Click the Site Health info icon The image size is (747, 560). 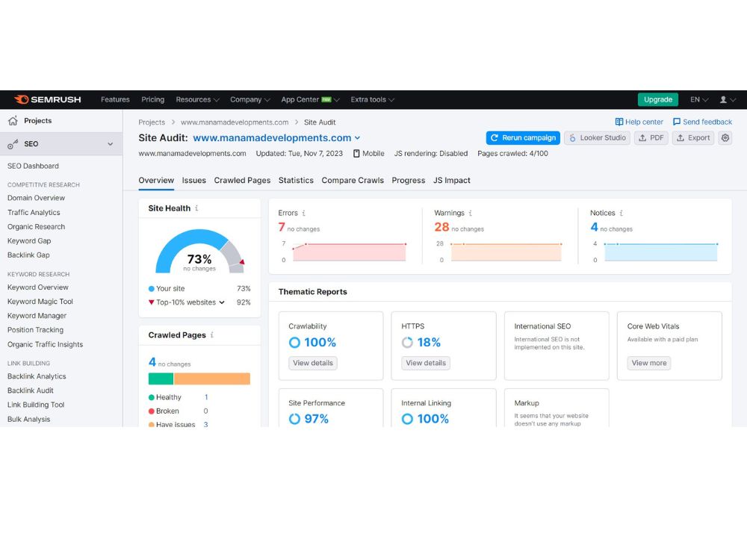(x=196, y=208)
